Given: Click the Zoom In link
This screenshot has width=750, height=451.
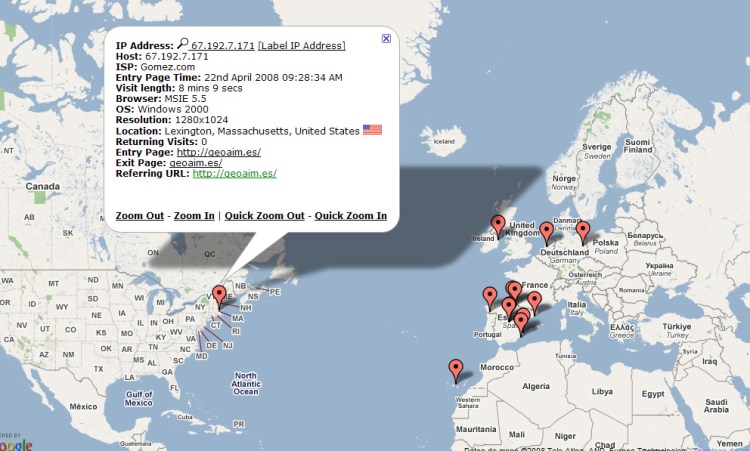Looking at the screenshot, I should tap(194, 216).
